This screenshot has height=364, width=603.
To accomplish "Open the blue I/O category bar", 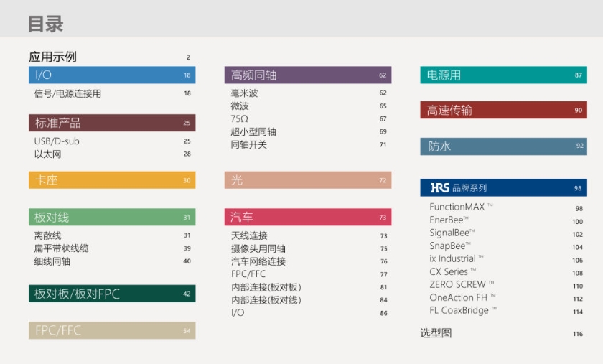I will coord(112,75).
